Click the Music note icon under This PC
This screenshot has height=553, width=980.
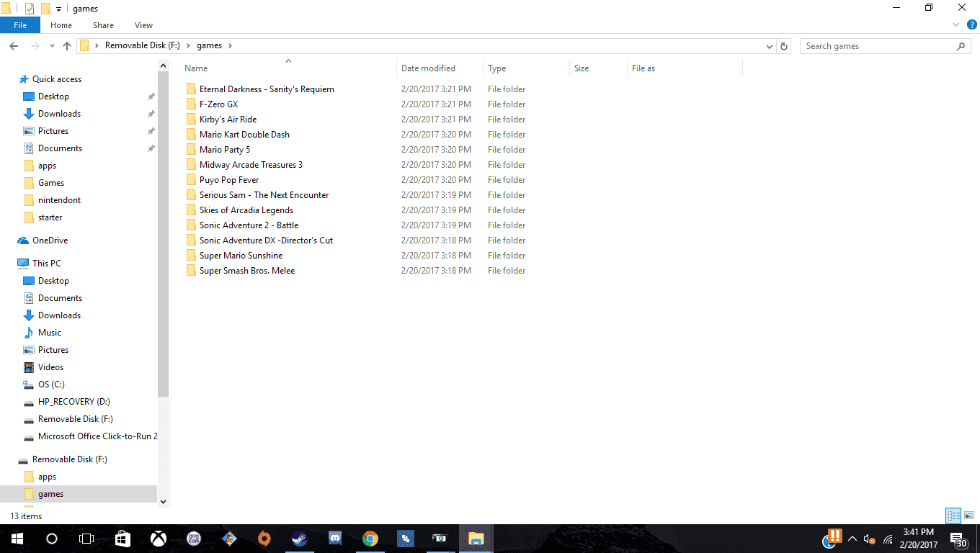(x=29, y=333)
